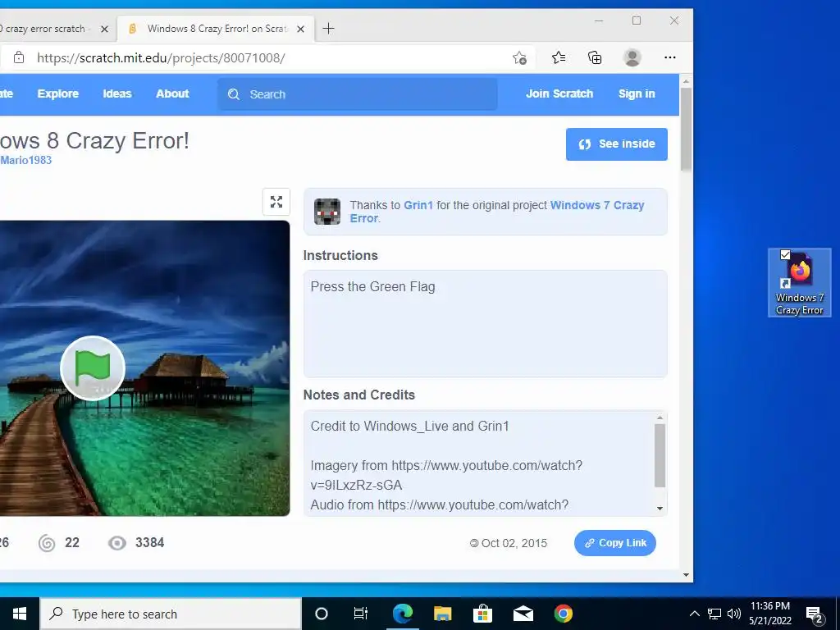Screen dimensions: 840x630
Task: Select the Windows 8 Crazy Error tab
Action: pyautogui.click(x=214, y=29)
